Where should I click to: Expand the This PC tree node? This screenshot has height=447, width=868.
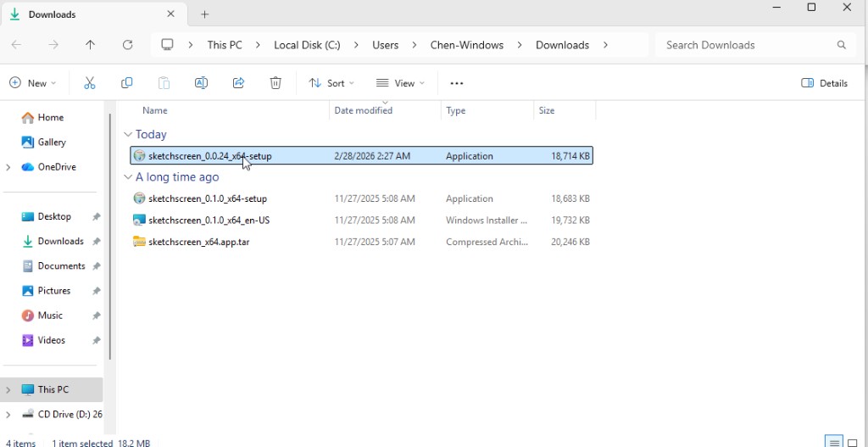pos(8,390)
